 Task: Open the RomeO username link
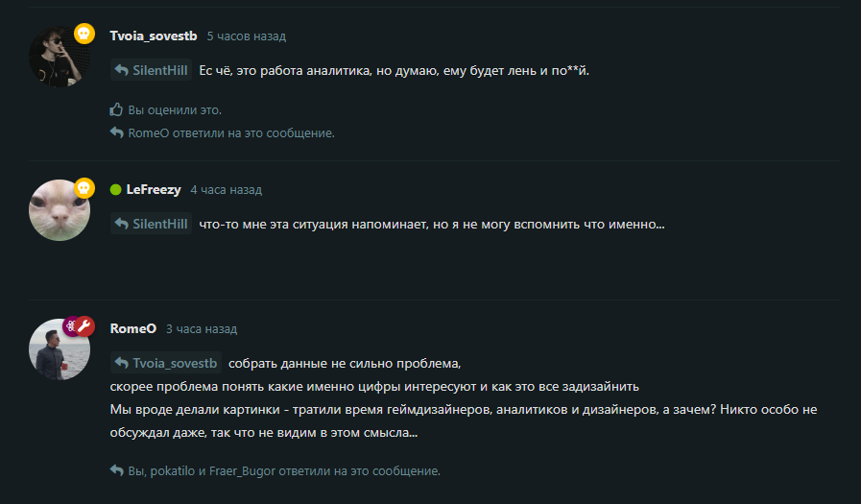pyautogui.click(x=132, y=329)
